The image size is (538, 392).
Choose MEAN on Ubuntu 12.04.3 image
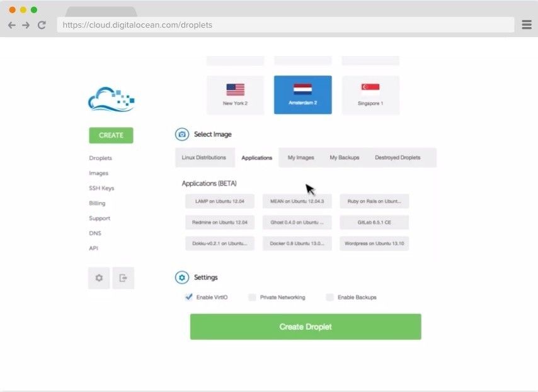point(297,201)
